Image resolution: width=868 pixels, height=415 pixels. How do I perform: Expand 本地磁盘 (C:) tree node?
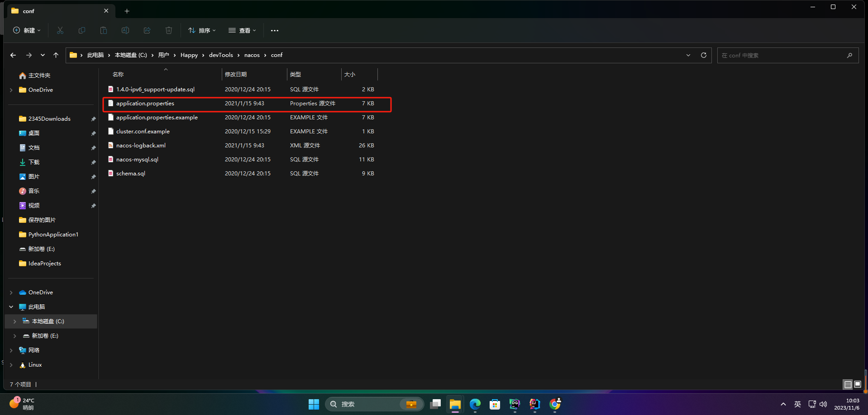[x=15, y=321]
